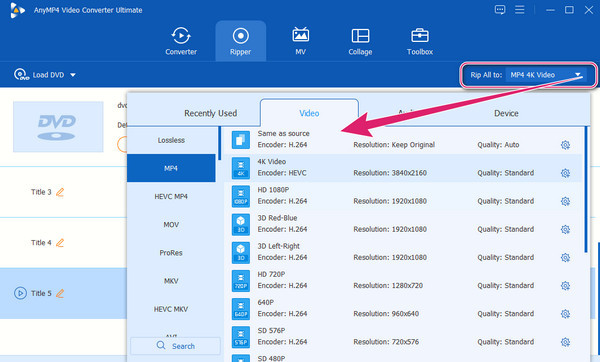Play Title 5 preview
Screen dimensions: 600x362
[20, 293]
